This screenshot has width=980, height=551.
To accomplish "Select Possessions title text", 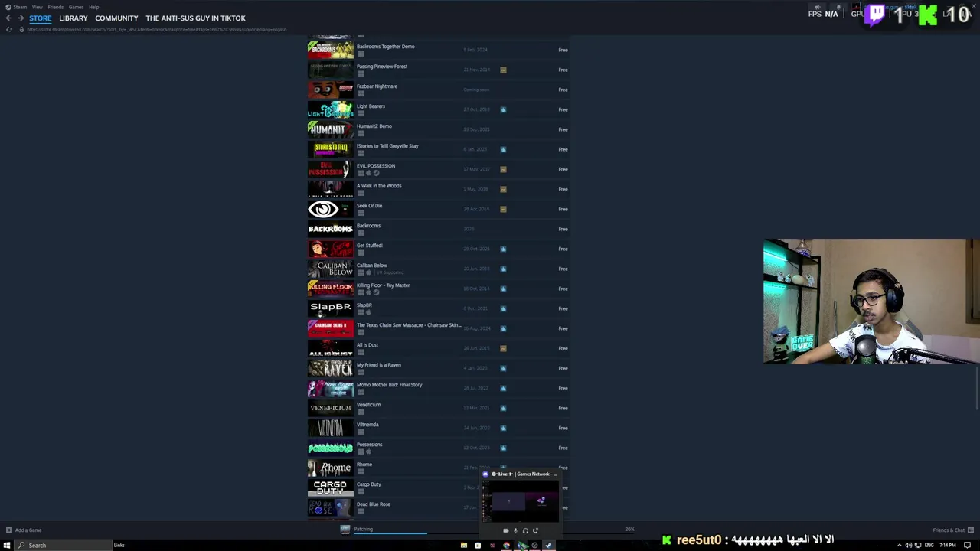I will (x=369, y=445).
